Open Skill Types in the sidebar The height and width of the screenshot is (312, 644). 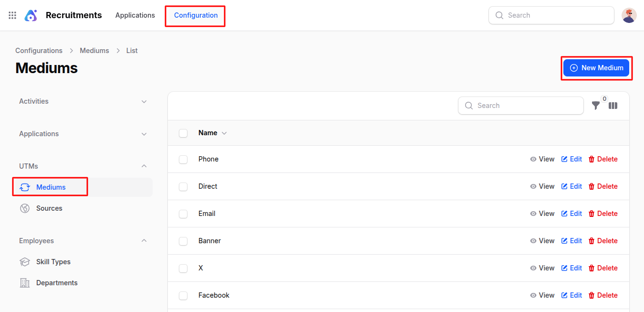point(53,262)
